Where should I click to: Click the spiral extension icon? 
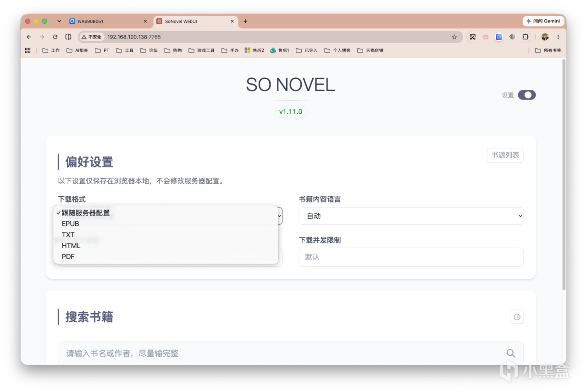[512, 37]
